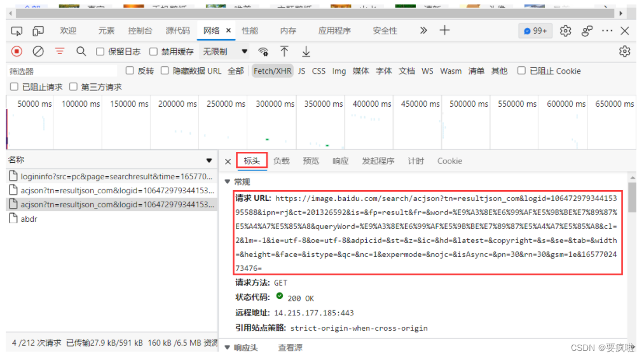The height and width of the screenshot is (358, 644).
Task: Open the customize DevTools ellipsis menu
Action: 607,31
